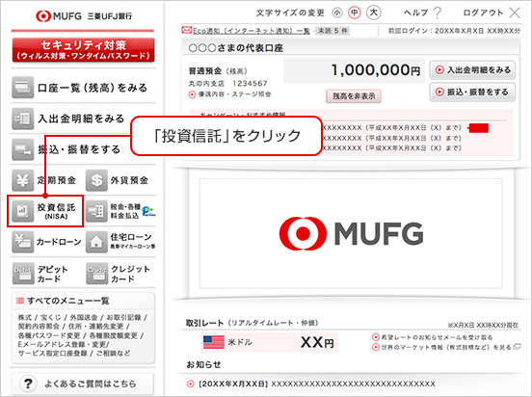The width and height of the screenshot is (532, 397).
Task: Click よくあるご質問はこちら button
Action: point(83,384)
